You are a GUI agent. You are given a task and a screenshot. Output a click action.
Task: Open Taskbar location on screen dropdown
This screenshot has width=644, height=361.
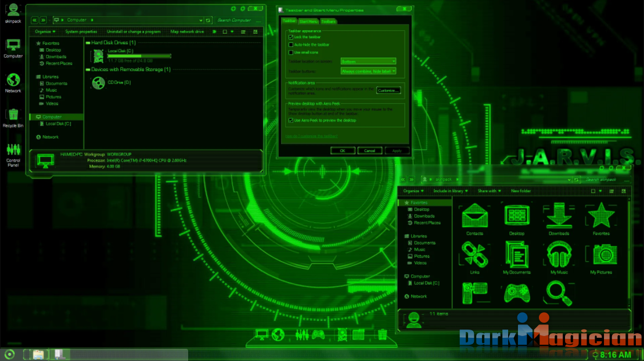tap(368, 61)
